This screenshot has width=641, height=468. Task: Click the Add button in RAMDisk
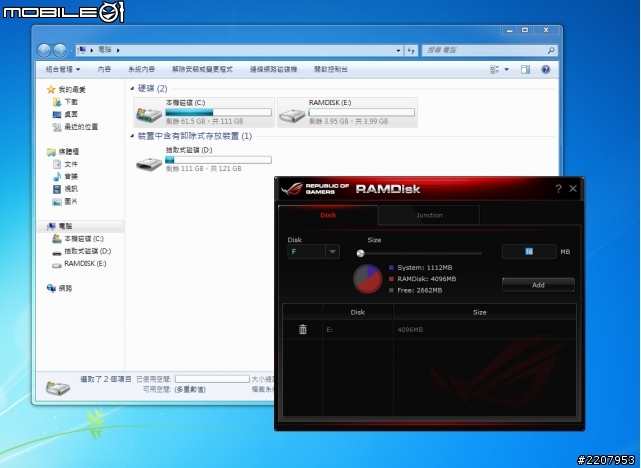pyautogui.click(x=538, y=285)
